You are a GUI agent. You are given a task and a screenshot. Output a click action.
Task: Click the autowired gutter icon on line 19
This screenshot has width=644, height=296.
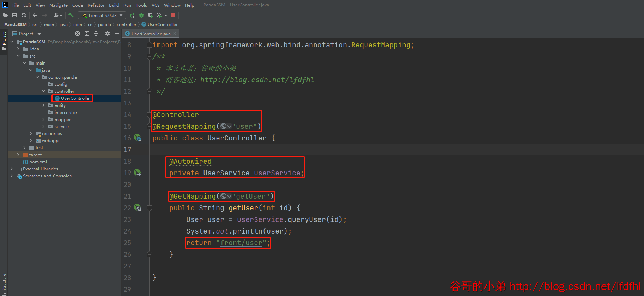click(138, 173)
